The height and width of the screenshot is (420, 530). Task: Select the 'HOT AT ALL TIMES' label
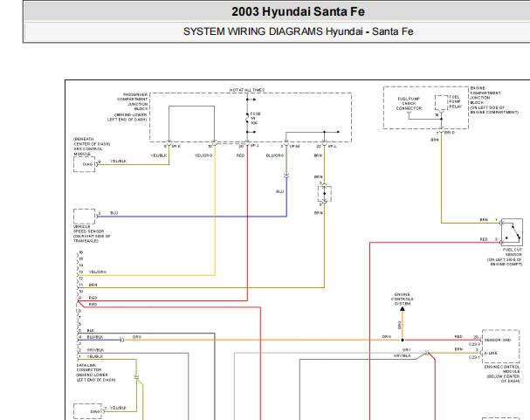pos(247,90)
